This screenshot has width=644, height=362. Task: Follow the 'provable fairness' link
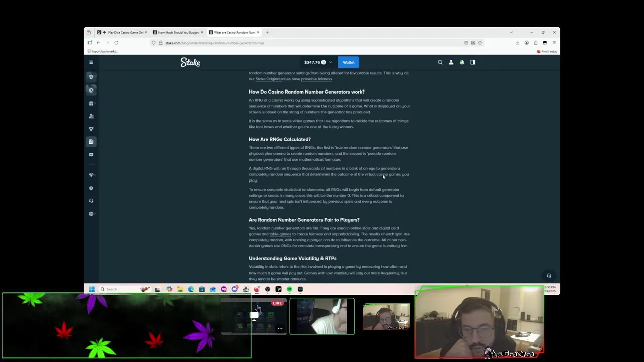[316, 79]
